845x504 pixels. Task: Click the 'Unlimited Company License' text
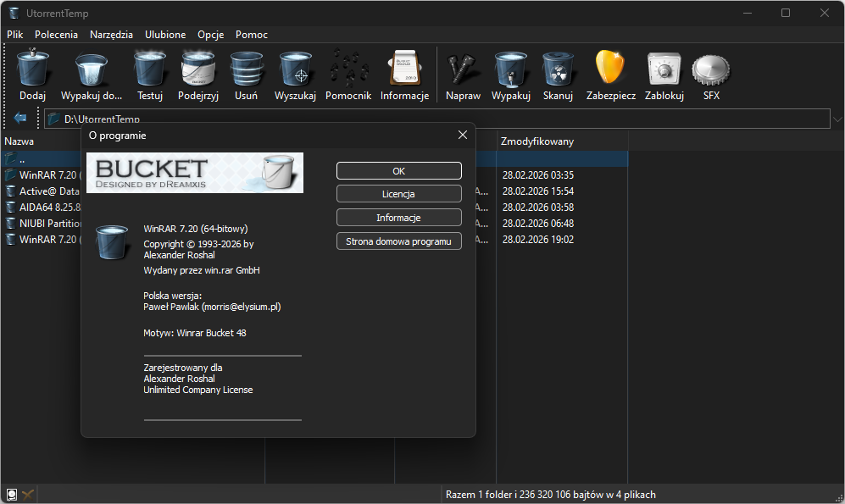tap(197, 390)
